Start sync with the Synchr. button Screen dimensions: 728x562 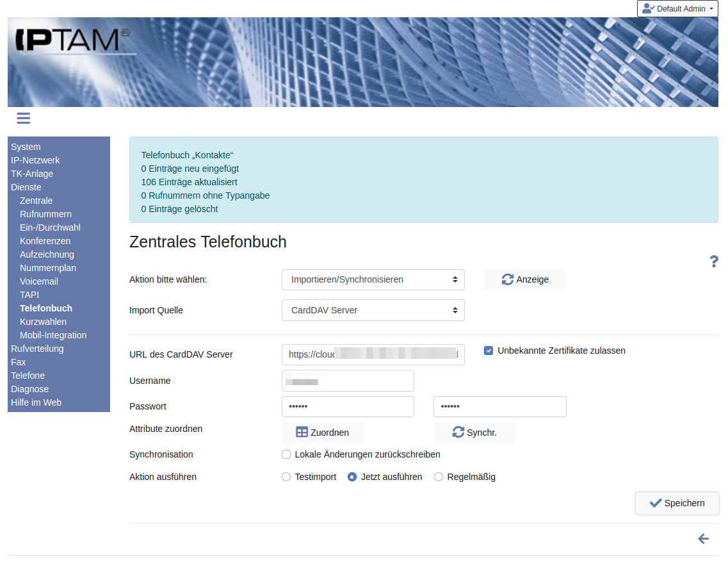pos(474,433)
